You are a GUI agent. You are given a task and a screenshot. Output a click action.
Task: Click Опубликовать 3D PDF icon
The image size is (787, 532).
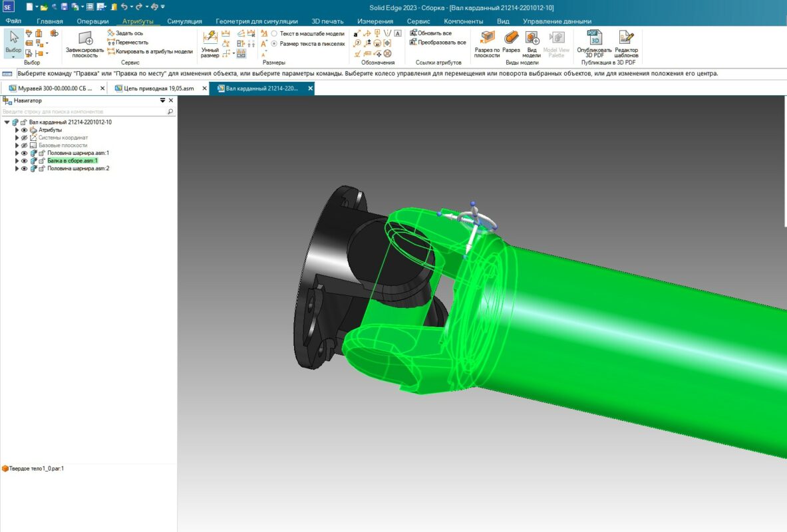[593, 43]
